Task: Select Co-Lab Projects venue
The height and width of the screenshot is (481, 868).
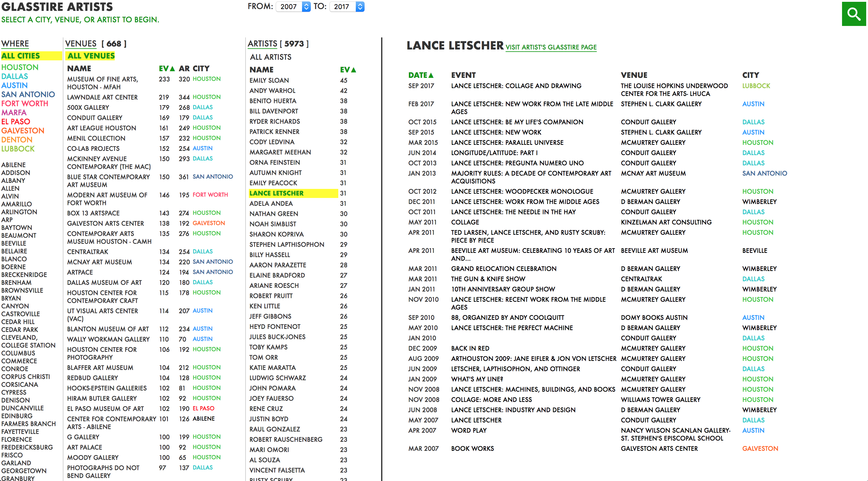Action: click(93, 149)
